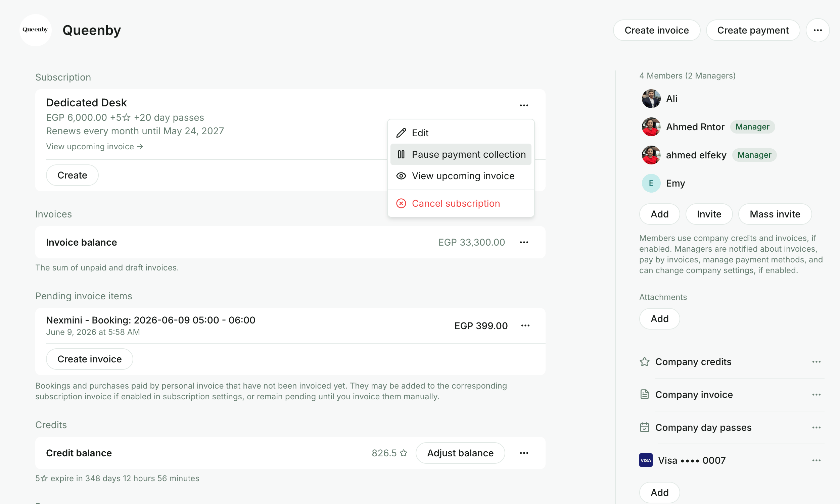840x504 pixels.
Task: Expand the Company credits options
Action: pyautogui.click(x=816, y=362)
